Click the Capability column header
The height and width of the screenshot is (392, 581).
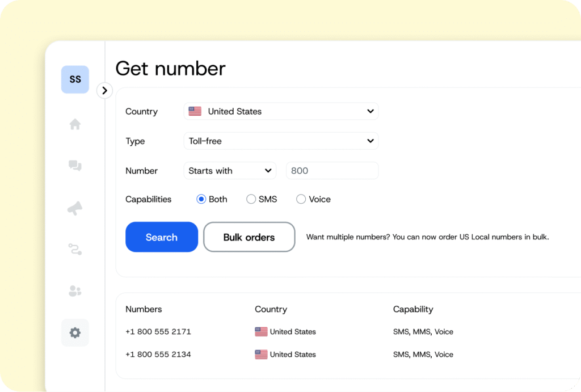(413, 309)
